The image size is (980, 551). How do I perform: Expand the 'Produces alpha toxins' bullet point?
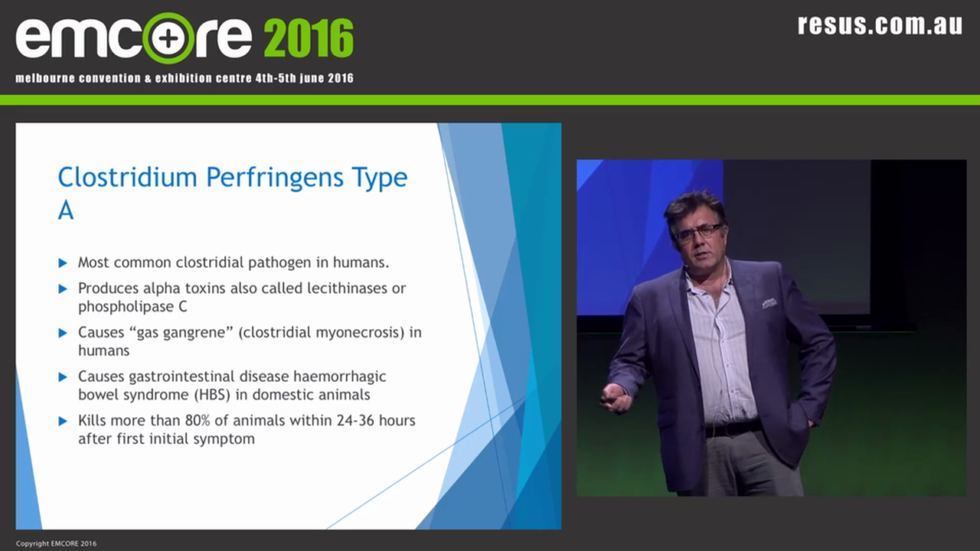pos(242,297)
